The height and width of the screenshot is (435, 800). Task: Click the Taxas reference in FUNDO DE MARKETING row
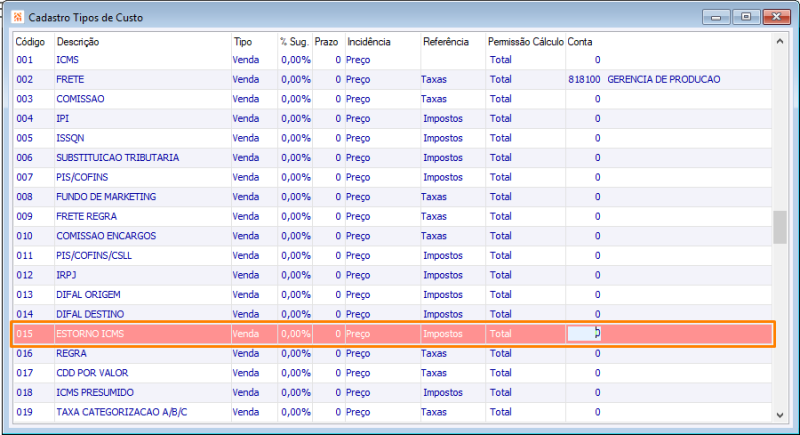coord(434,197)
